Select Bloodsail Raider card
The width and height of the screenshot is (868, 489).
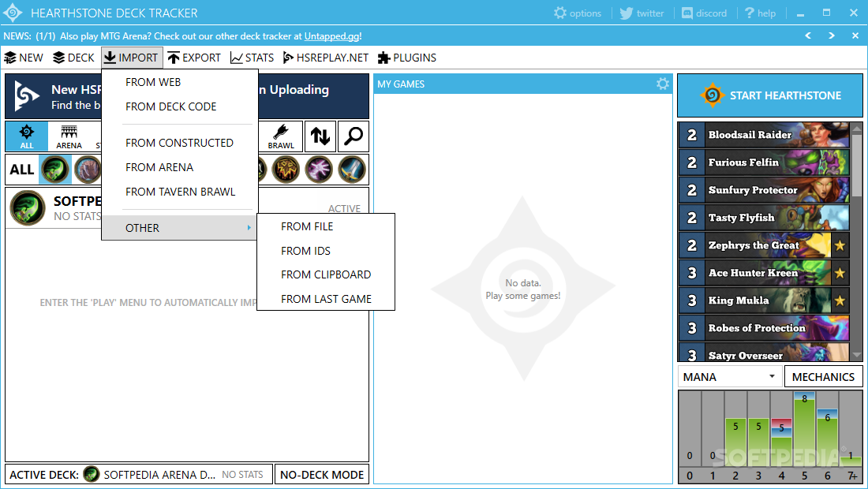[x=764, y=134]
